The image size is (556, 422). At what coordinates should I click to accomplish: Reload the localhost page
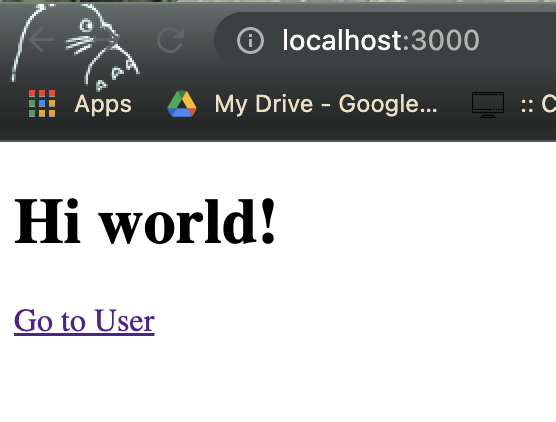coord(171,40)
